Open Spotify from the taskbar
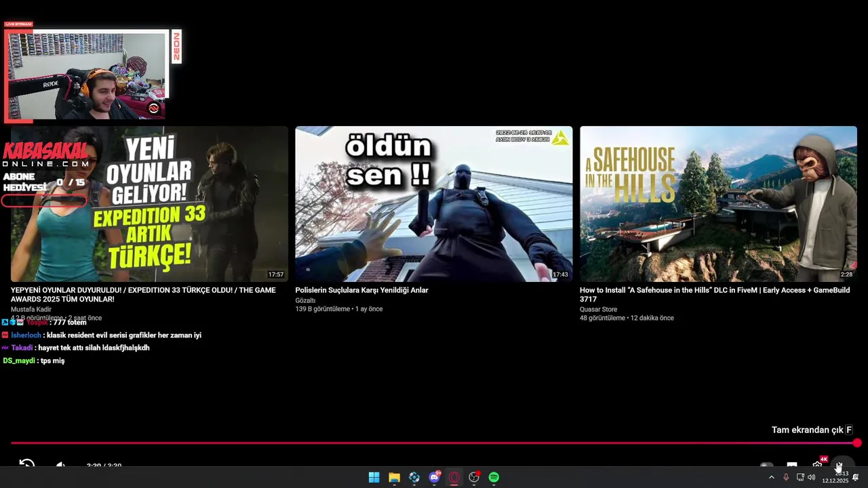 click(494, 477)
